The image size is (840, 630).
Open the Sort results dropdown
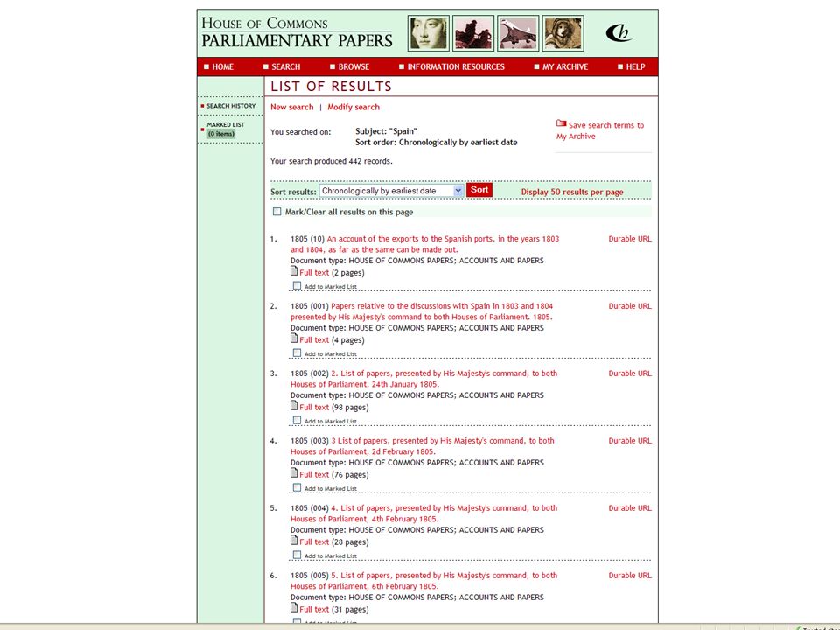point(391,191)
